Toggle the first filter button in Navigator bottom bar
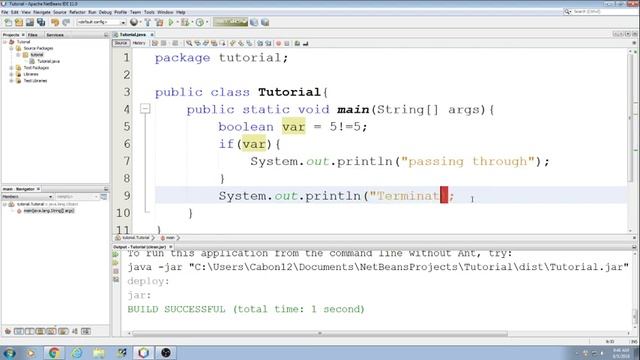The height and width of the screenshot is (360, 640). (x=7, y=331)
